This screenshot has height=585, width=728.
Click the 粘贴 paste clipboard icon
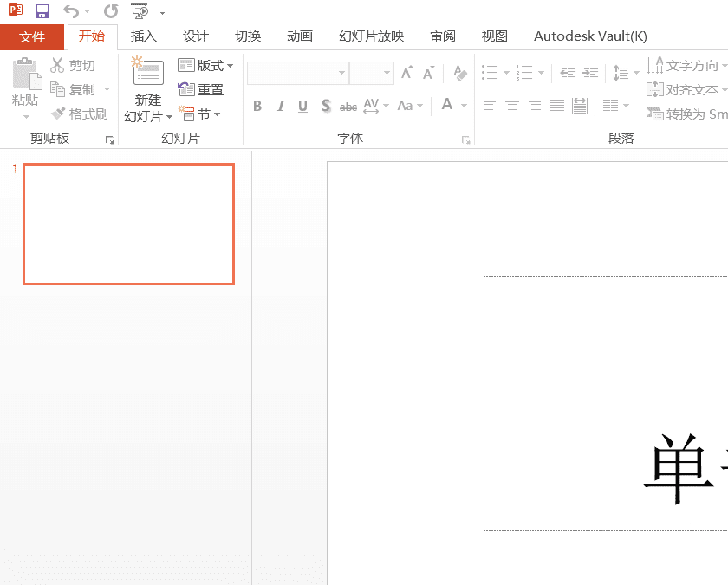(26, 74)
